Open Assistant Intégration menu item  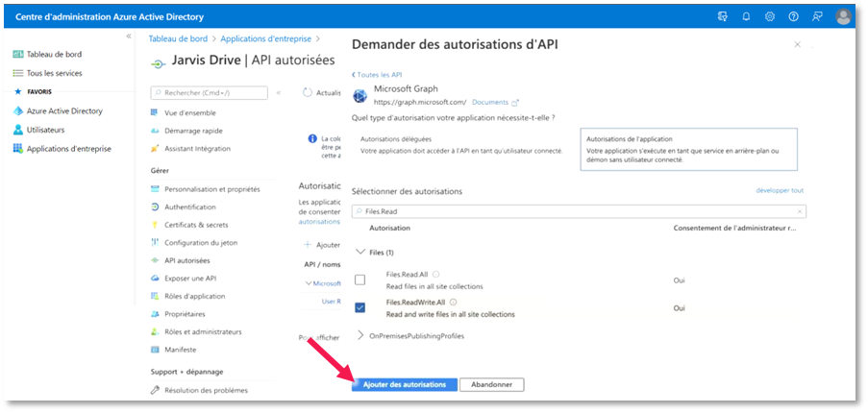(x=197, y=149)
